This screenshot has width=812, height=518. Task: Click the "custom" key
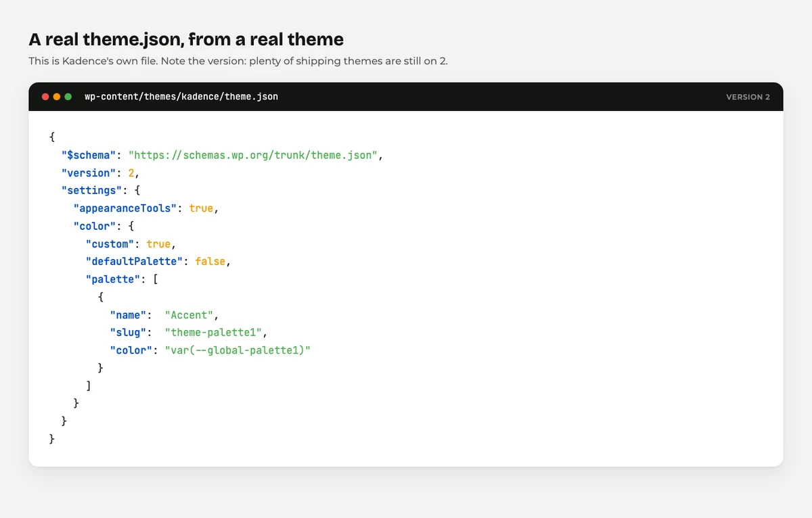point(110,244)
